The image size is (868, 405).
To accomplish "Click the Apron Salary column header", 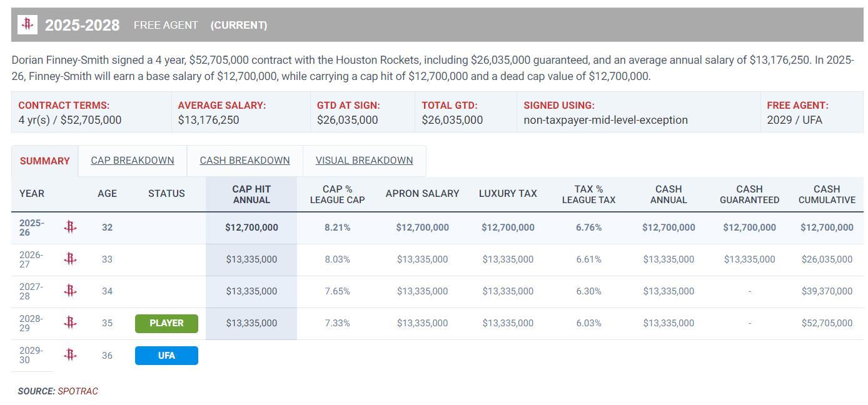I will click(x=422, y=194).
